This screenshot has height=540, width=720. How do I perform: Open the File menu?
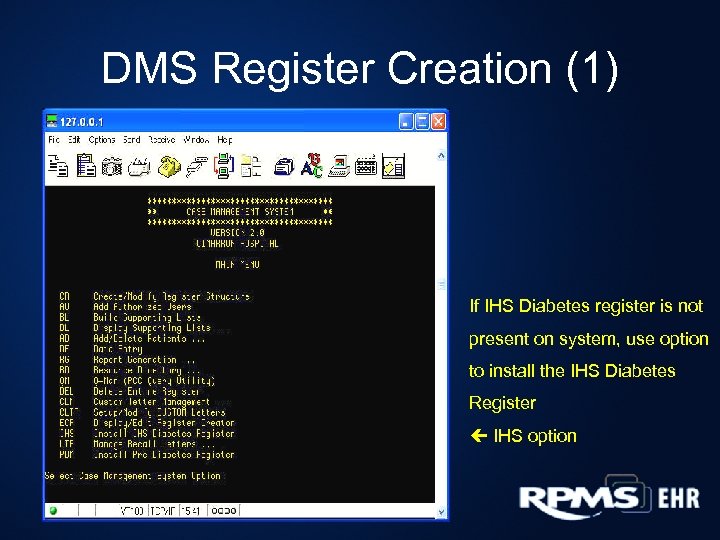(x=54, y=140)
